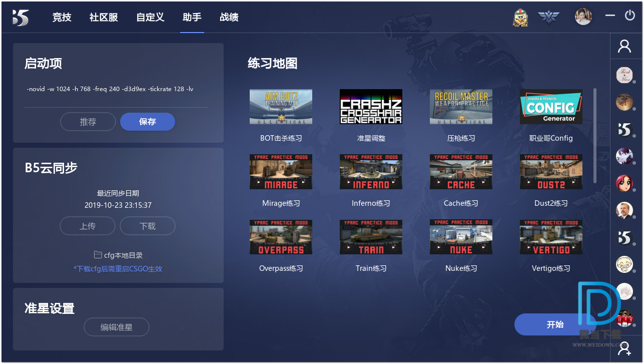The image size is (644, 364).
Task: Open the user profile avatar in the header
Action: pos(583,17)
